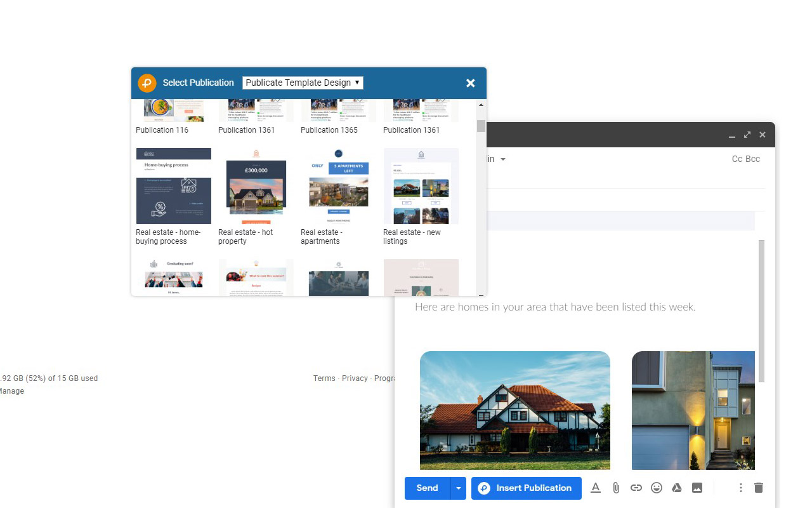Image resolution: width=812 pixels, height=508 pixels.
Task: Send the email
Action: tap(427, 488)
